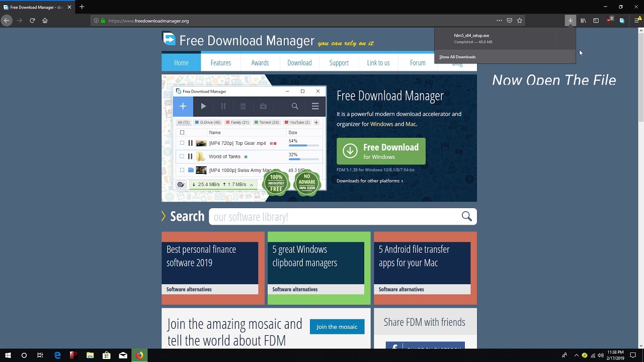Image resolution: width=644 pixels, height=362 pixels.
Task: Click the vertical scrollbar thumb
Action: coord(640,78)
